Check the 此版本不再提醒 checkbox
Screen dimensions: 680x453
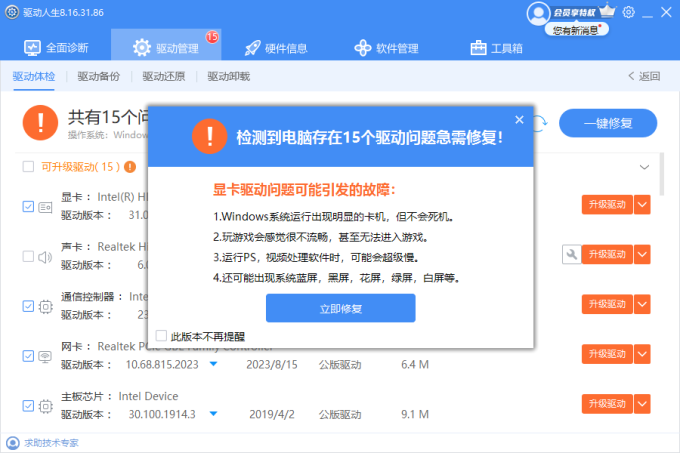point(161,336)
